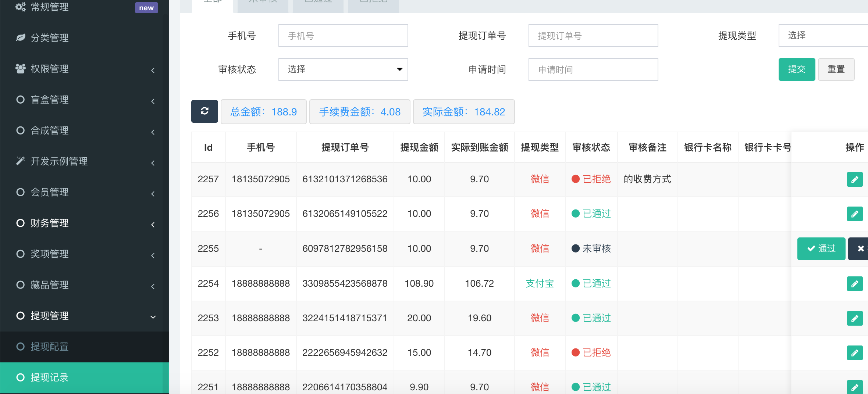The image size is (868, 394).
Task: Focus the 手机号 input field
Action: (343, 36)
